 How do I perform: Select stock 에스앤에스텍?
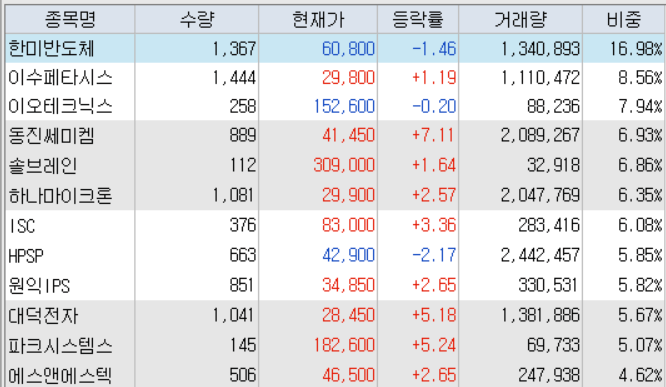point(60,375)
